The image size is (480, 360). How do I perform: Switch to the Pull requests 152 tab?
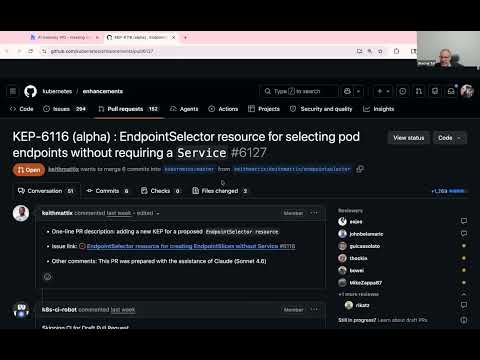[128, 109]
